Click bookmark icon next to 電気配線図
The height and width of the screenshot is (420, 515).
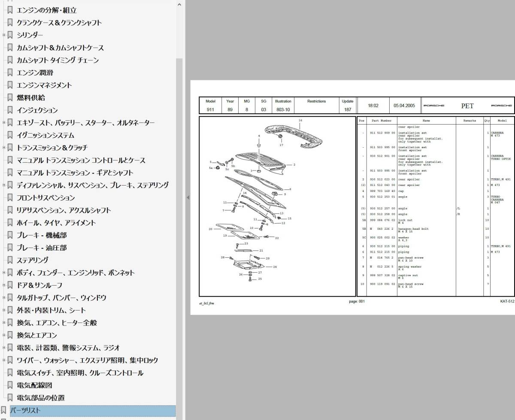click(x=10, y=385)
